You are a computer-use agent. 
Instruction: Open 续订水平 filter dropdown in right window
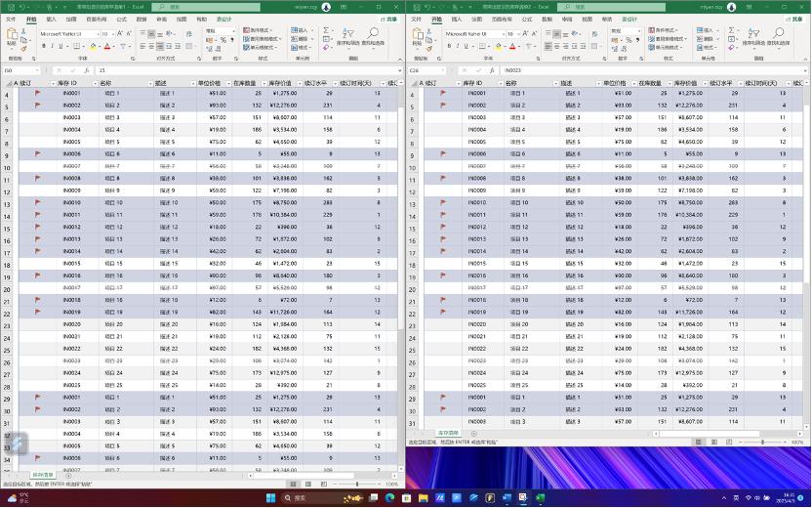[x=740, y=83]
